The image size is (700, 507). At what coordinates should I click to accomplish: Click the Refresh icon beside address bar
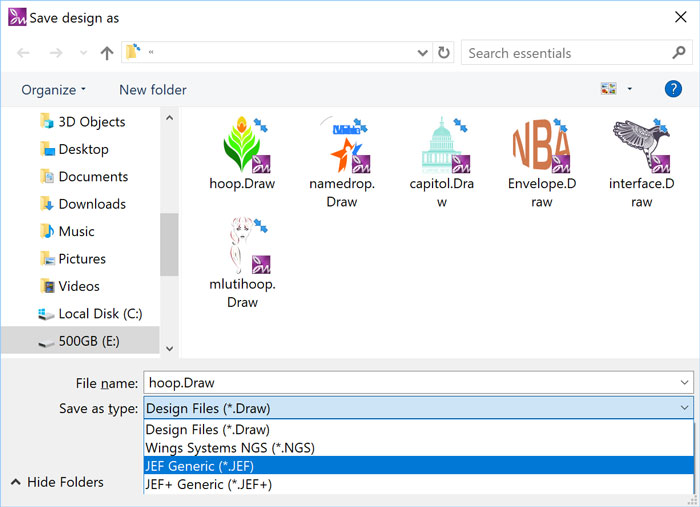point(444,53)
